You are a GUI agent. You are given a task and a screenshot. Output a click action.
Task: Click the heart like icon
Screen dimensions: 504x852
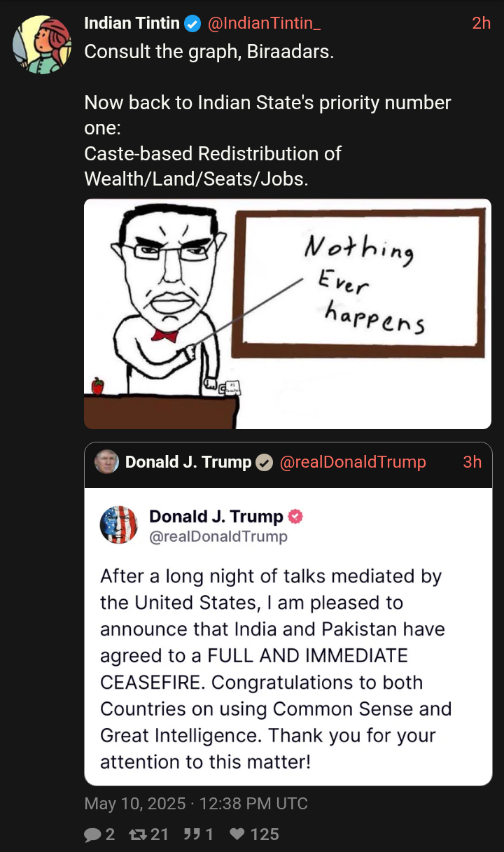click(x=238, y=834)
